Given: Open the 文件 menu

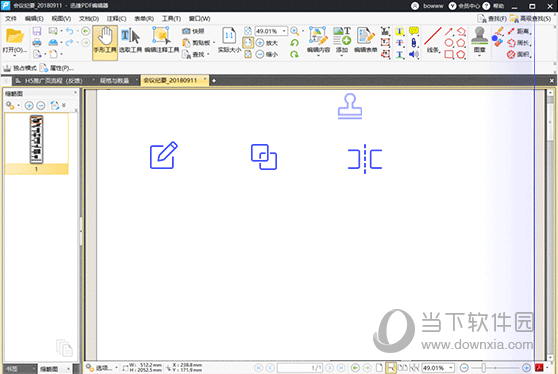Looking at the screenshot, I should [x=11, y=19].
